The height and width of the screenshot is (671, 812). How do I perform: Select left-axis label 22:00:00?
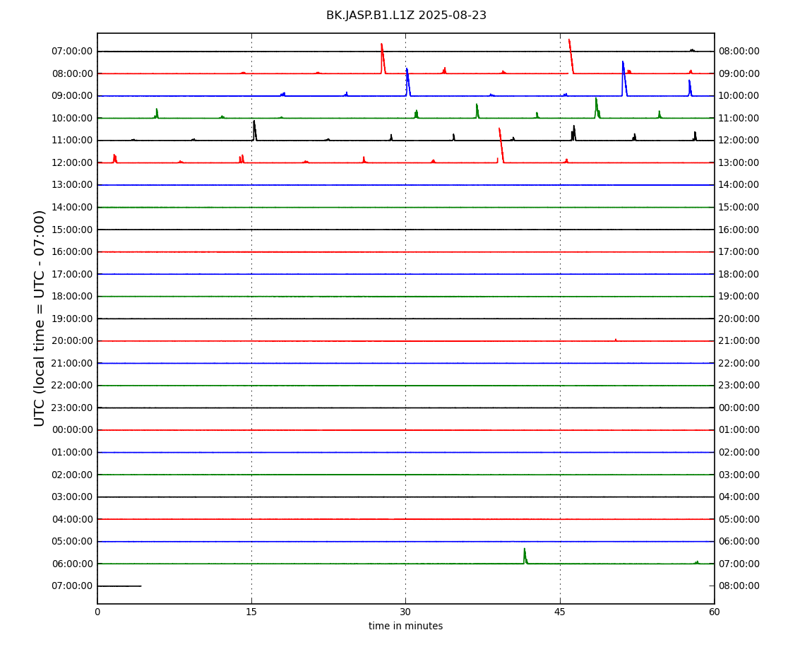pos(73,386)
